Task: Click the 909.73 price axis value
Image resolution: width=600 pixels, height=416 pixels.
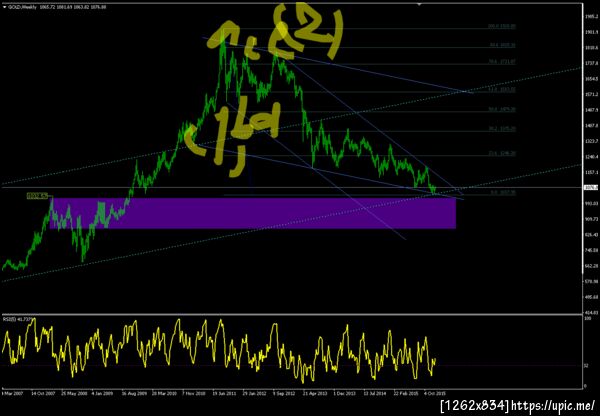Action: tap(591, 219)
